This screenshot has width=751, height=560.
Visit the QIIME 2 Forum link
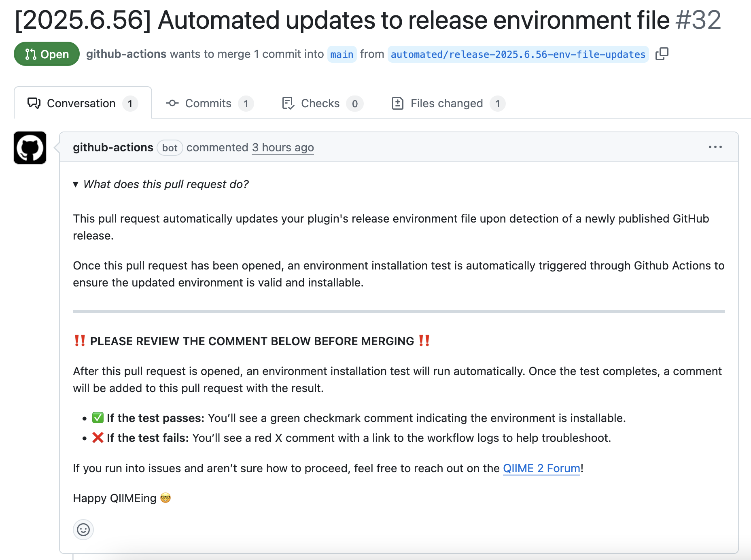[541, 468]
